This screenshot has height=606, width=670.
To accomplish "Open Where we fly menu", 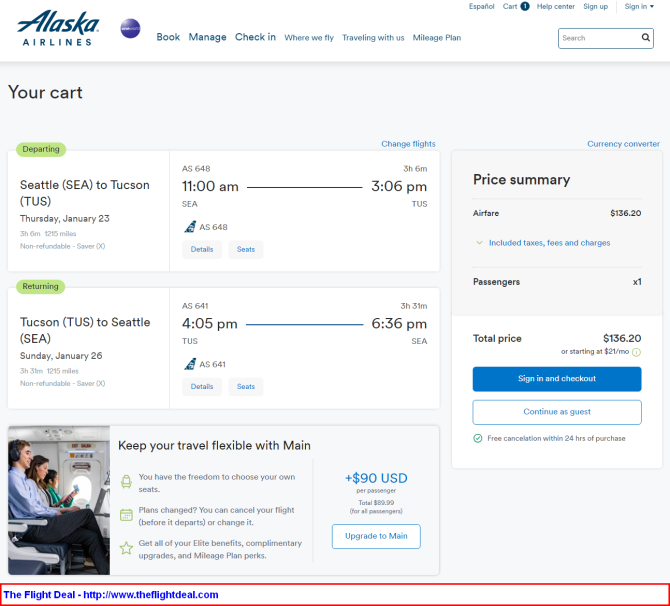I will pyautogui.click(x=309, y=38).
